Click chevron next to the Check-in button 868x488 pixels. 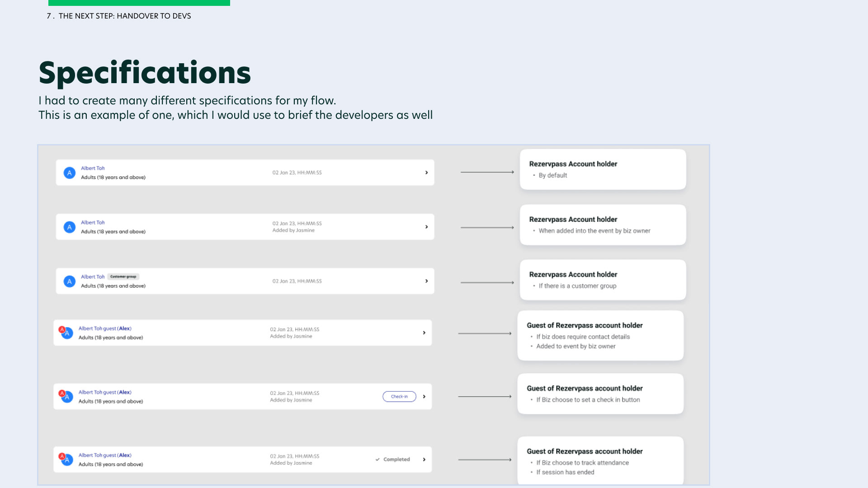(x=424, y=397)
